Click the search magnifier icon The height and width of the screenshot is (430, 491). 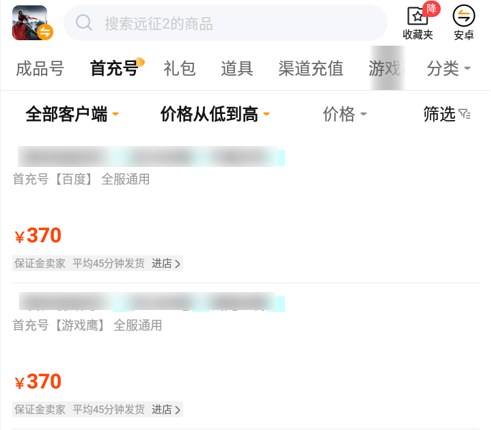[x=84, y=23]
